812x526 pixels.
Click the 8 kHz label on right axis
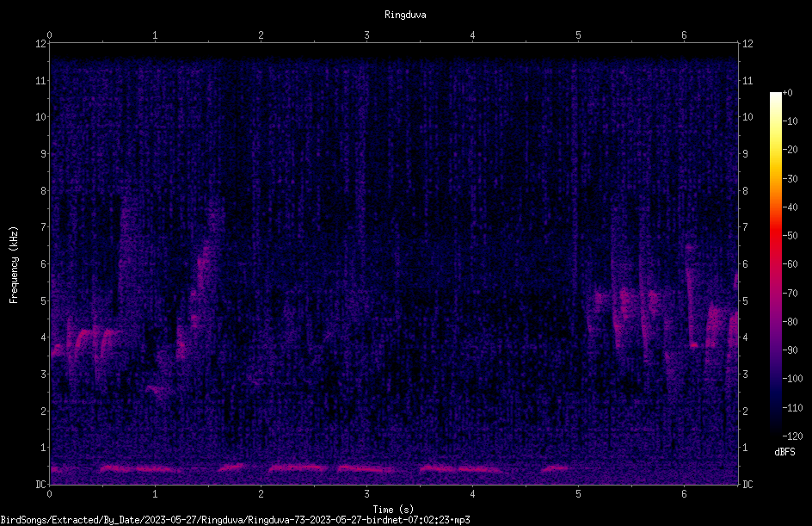coord(745,191)
